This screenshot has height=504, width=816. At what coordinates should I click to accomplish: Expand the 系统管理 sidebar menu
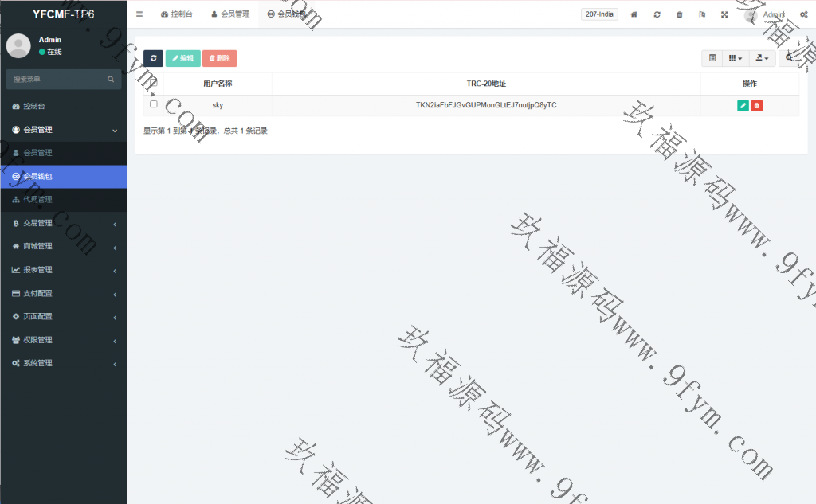64,363
